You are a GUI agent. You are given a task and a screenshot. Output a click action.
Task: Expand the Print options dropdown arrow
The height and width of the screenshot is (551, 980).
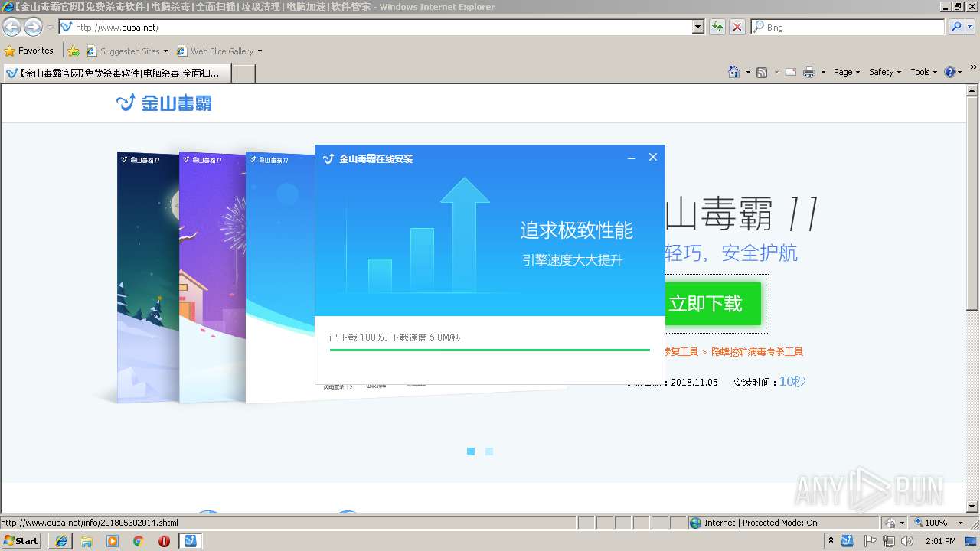point(823,72)
